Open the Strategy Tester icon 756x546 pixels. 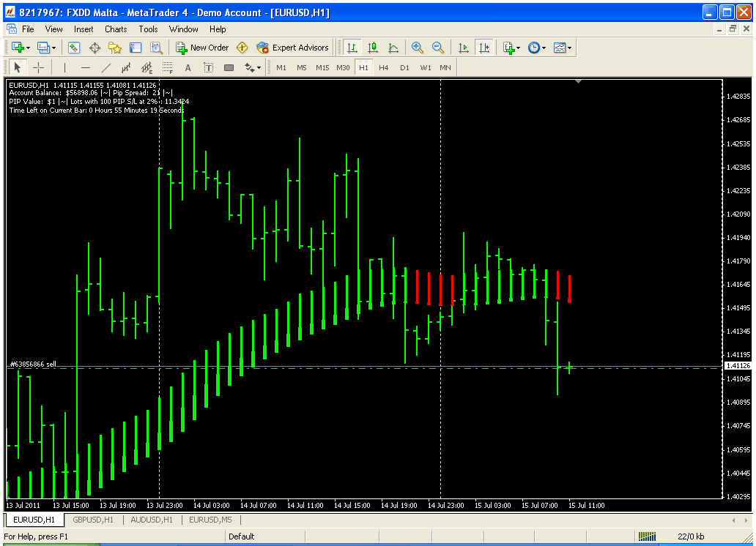pos(156,48)
